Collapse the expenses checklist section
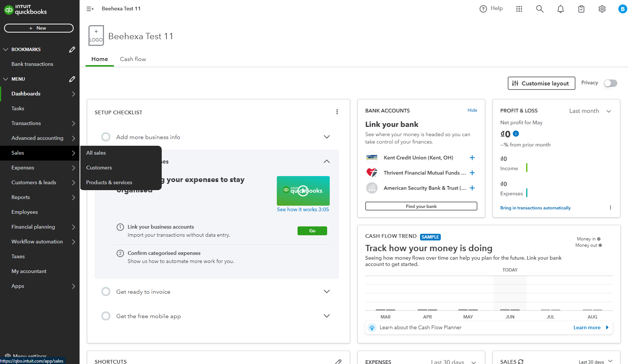This screenshot has width=628, height=364. click(x=327, y=161)
